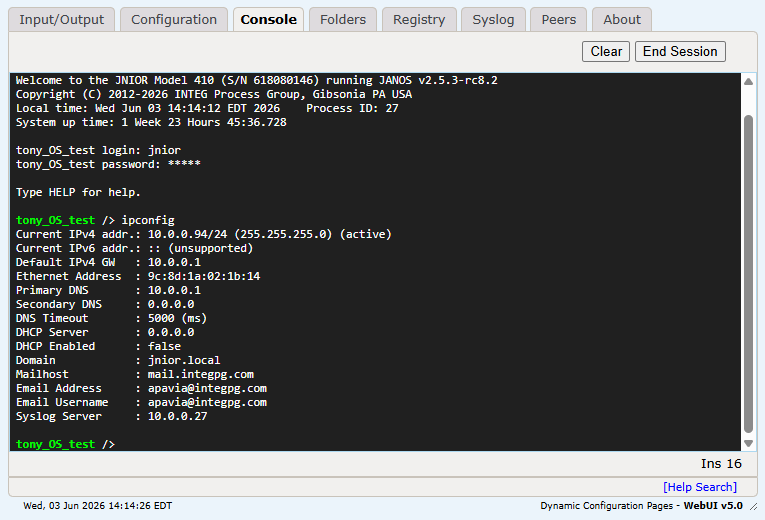Click the Mailhost mail.integpg.com line
The width and height of the screenshot is (765, 520).
click(135, 374)
